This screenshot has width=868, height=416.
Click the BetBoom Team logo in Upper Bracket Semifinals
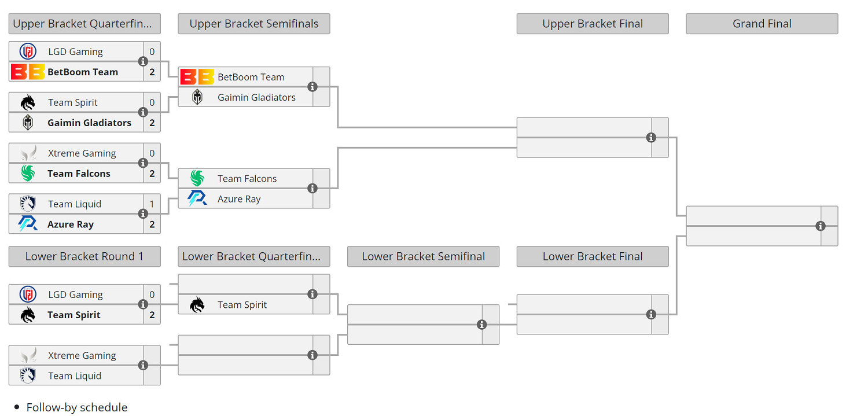point(197,77)
